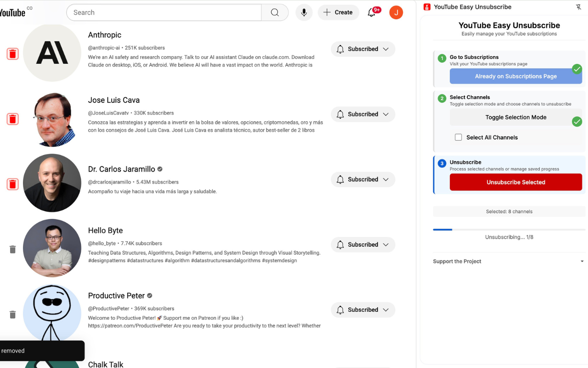Image resolution: width=588 pixels, height=368 pixels.
Task: Click the 'Select Channels' step heading
Action: 470,97
